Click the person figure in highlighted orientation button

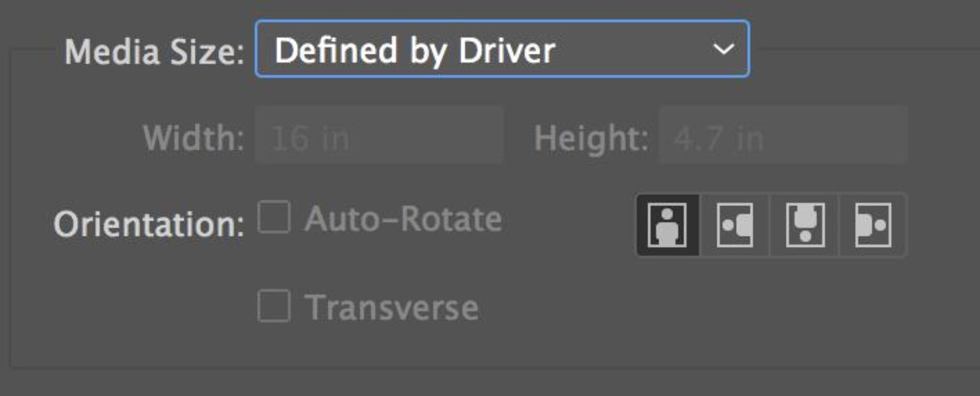point(668,226)
